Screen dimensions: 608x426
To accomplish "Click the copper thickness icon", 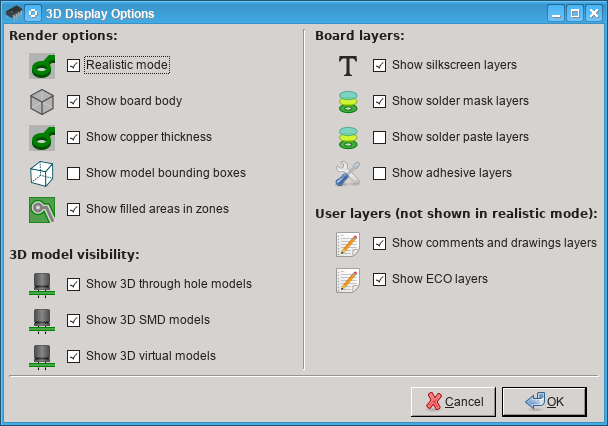I will [x=42, y=138].
